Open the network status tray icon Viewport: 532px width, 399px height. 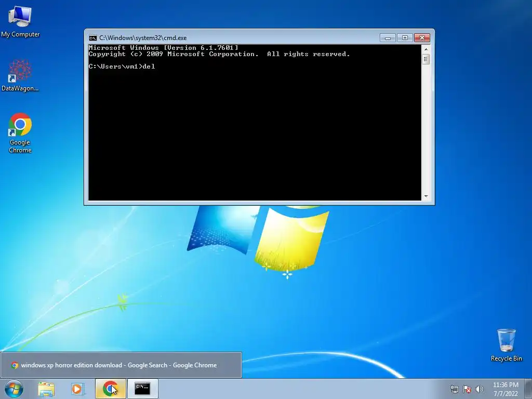[x=454, y=389]
